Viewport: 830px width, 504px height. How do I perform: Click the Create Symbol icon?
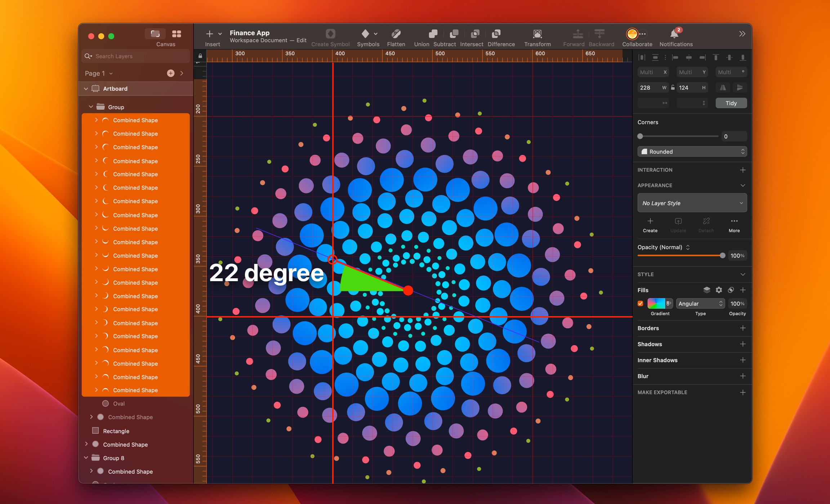[330, 34]
